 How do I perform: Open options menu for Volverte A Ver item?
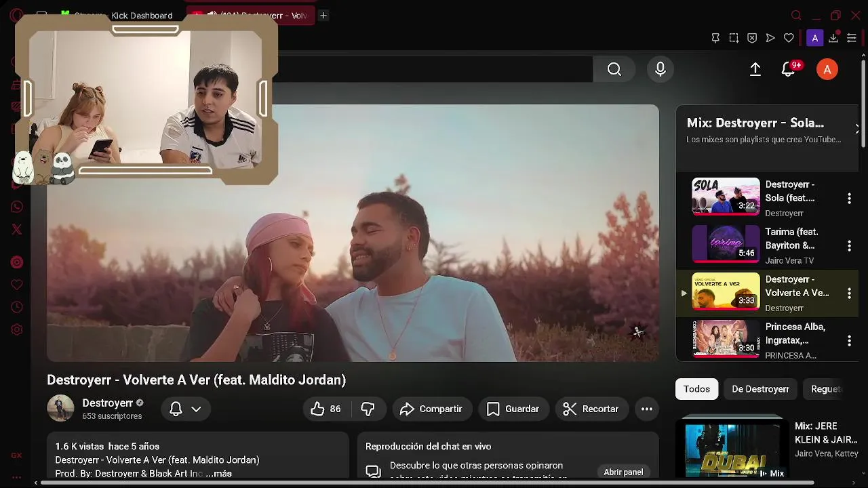click(849, 293)
